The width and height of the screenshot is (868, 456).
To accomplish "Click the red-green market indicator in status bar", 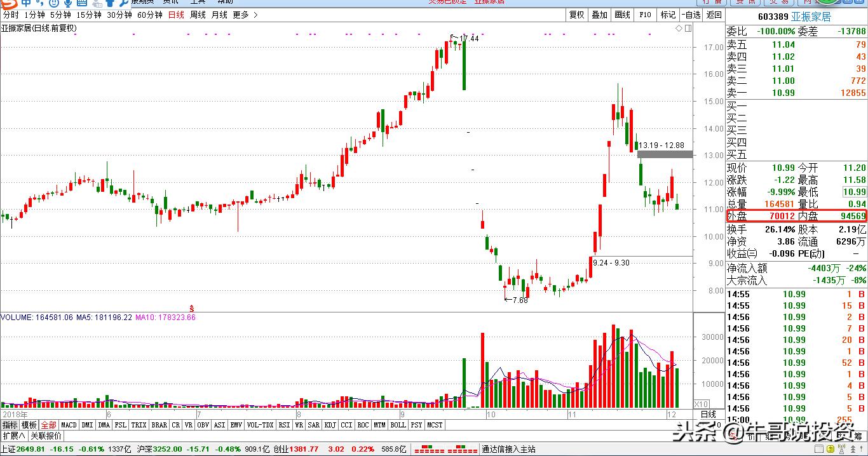I will coord(445,449).
